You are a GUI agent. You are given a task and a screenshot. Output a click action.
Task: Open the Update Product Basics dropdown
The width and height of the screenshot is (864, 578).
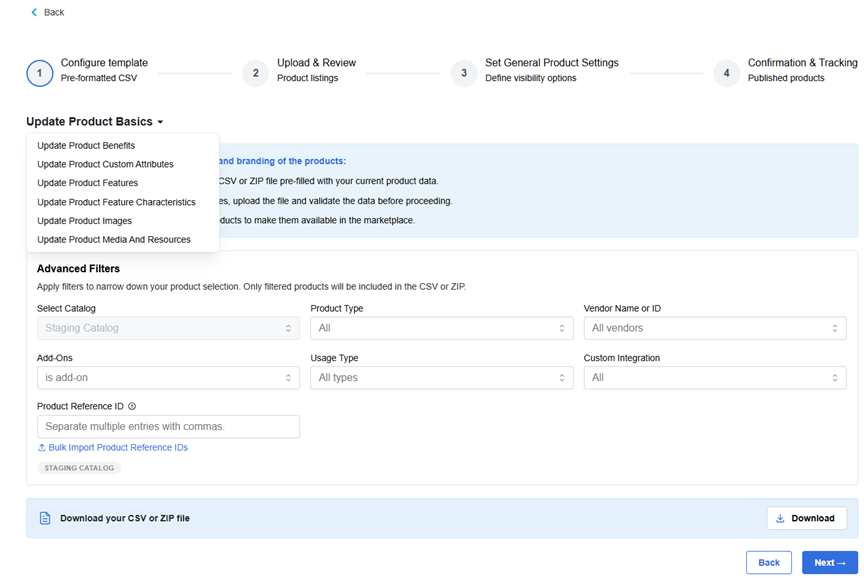click(x=95, y=121)
